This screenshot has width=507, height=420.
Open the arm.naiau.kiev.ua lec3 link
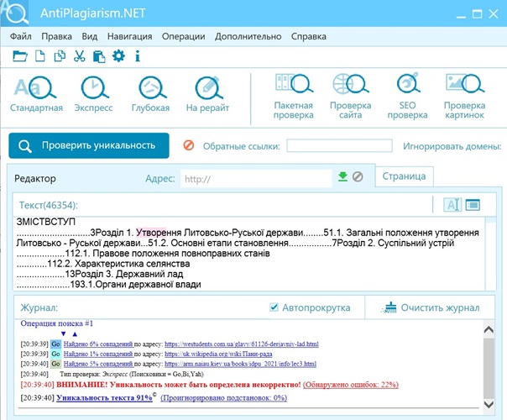tap(240, 364)
